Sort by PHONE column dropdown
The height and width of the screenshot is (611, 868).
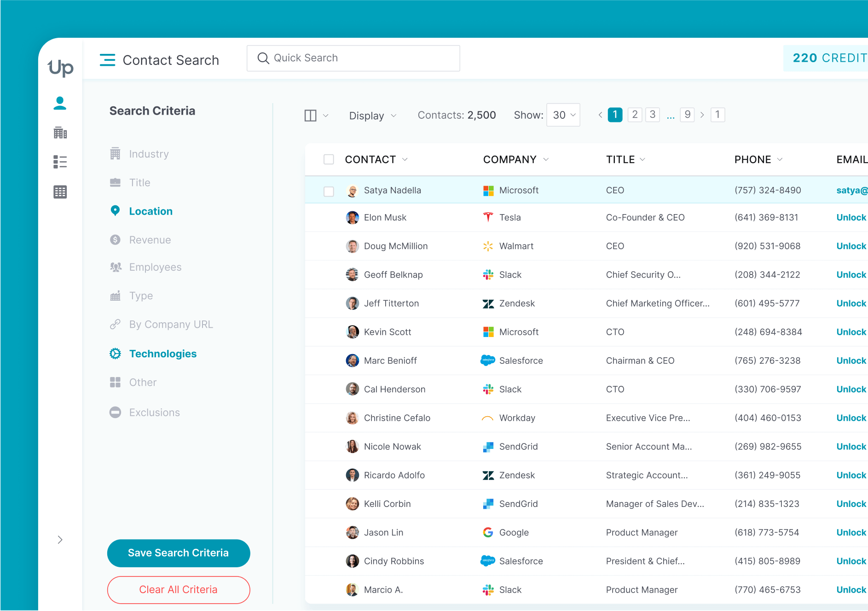[x=780, y=159]
